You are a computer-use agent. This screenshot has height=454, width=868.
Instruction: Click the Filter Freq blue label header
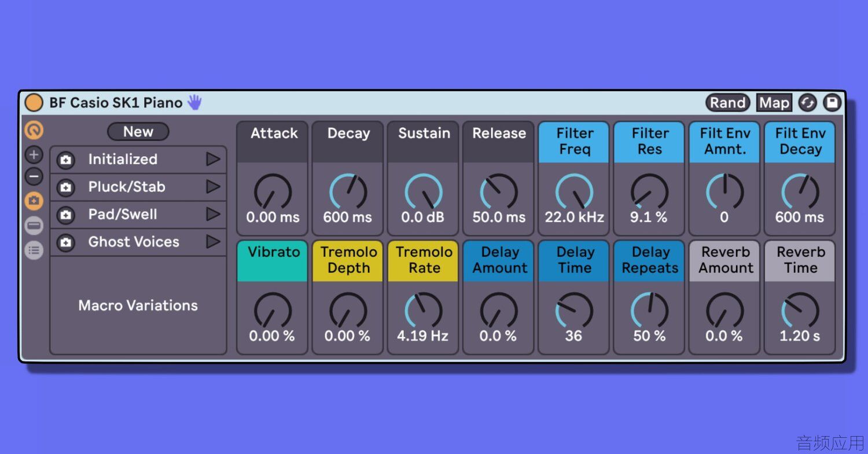pyautogui.click(x=574, y=142)
